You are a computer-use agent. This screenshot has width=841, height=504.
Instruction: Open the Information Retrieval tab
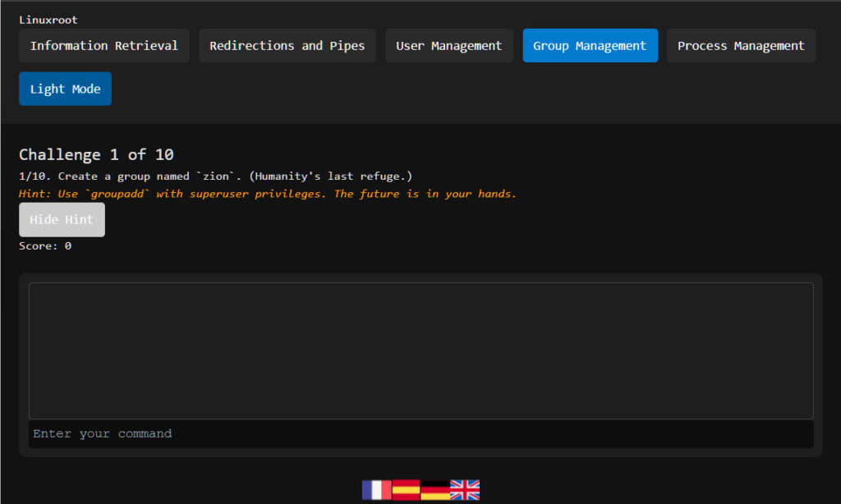coord(104,46)
